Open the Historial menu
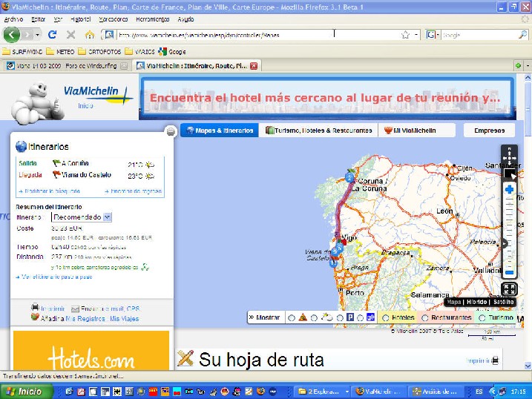The height and width of the screenshot is (399, 532). (x=80, y=19)
